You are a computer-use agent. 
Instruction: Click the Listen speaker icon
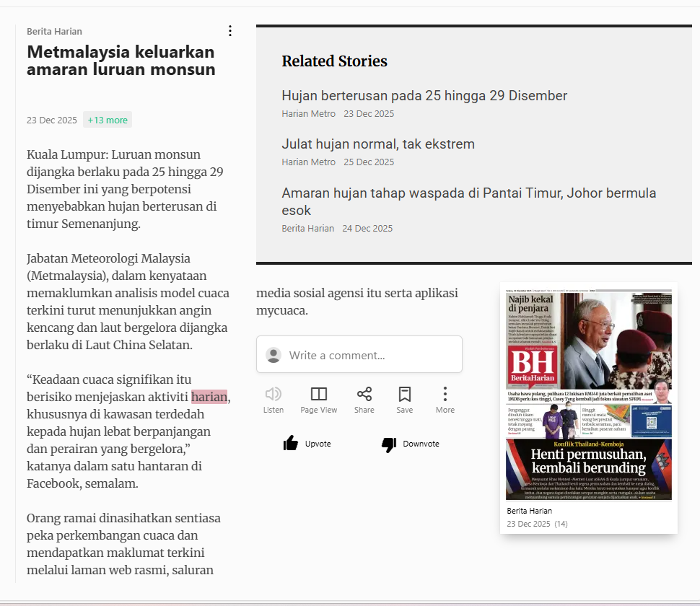(274, 394)
